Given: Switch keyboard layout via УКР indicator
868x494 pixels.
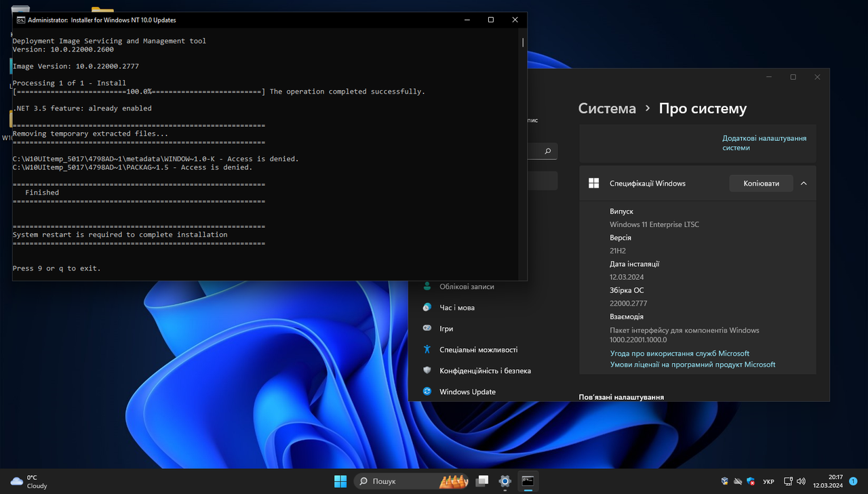Looking at the screenshot, I should [x=768, y=480].
